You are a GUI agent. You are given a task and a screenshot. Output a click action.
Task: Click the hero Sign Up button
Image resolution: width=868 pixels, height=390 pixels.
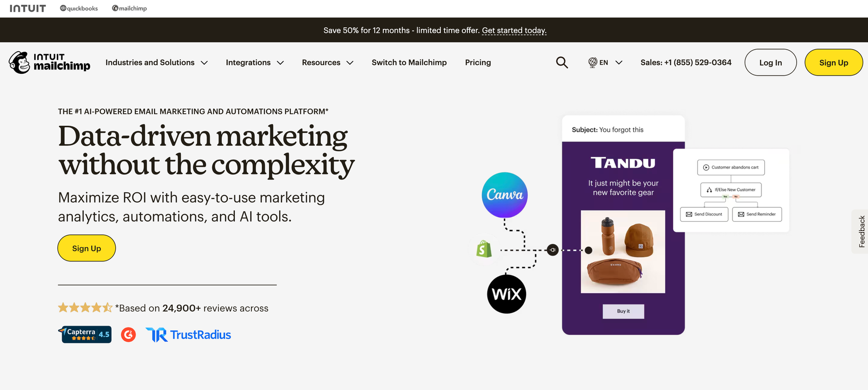coord(87,248)
